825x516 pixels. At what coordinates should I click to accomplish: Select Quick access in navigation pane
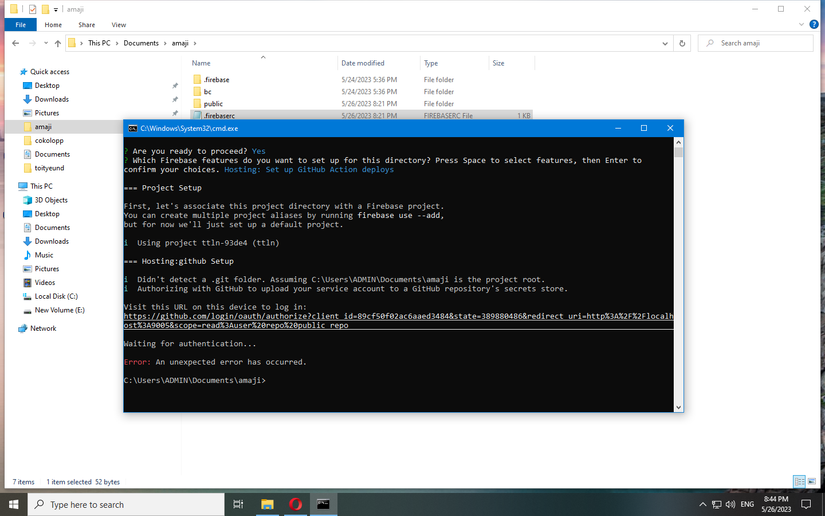click(x=49, y=72)
